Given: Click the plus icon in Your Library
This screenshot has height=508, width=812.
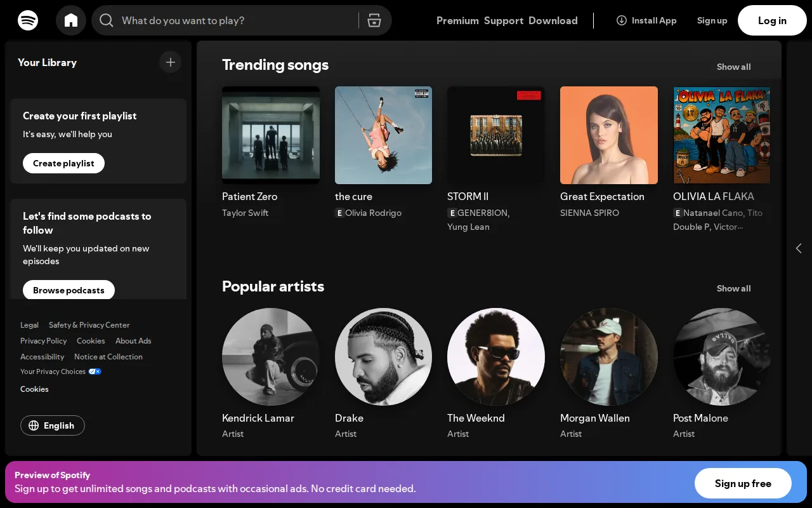Looking at the screenshot, I should point(170,62).
